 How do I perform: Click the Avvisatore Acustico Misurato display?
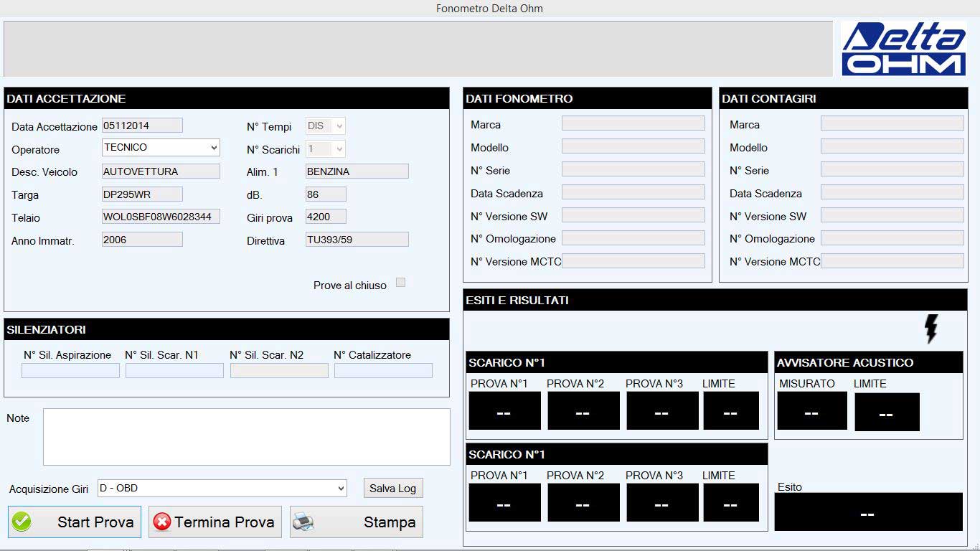coord(812,411)
